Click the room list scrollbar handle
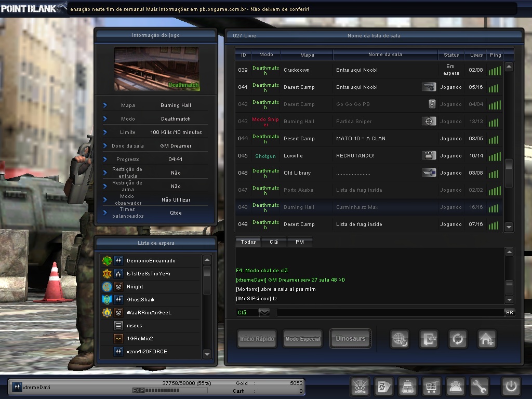This screenshot has width=532, height=399. [509, 173]
